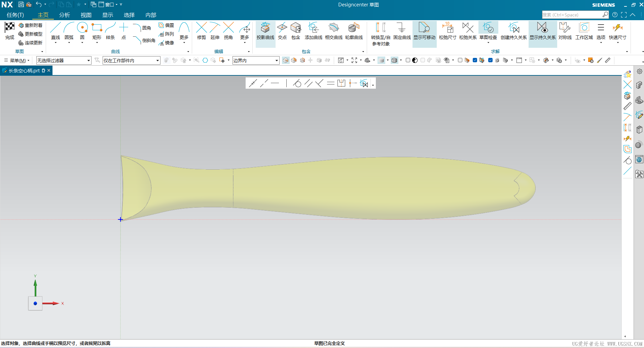Image resolution: width=644 pixels, height=348 pixels.
Task: Click the Offset (偏置) curve tool
Action: pyautogui.click(x=166, y=25)
